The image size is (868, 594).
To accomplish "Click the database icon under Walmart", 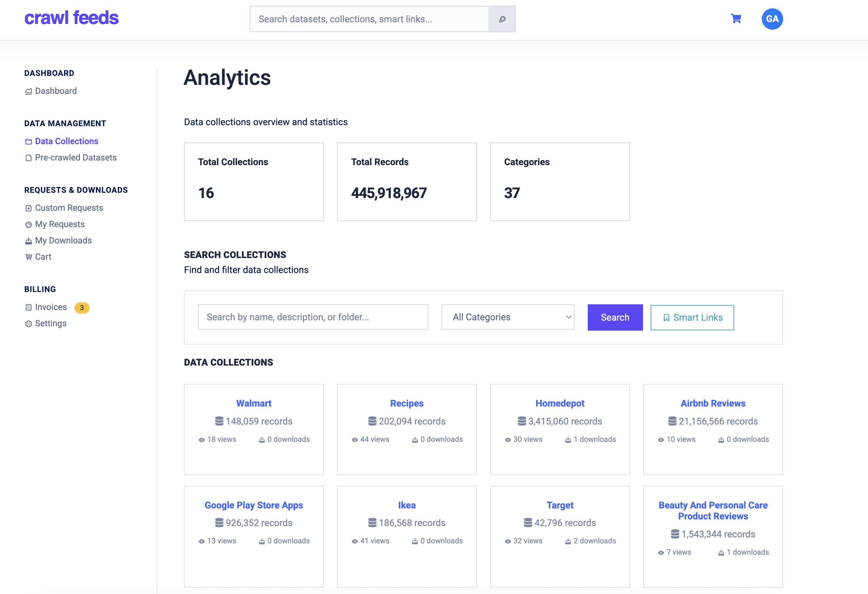I will (220, 421).
